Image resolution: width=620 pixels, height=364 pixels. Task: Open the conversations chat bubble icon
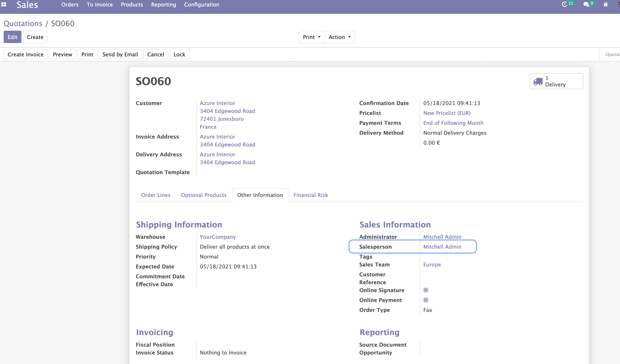click(x=586, y=4)
